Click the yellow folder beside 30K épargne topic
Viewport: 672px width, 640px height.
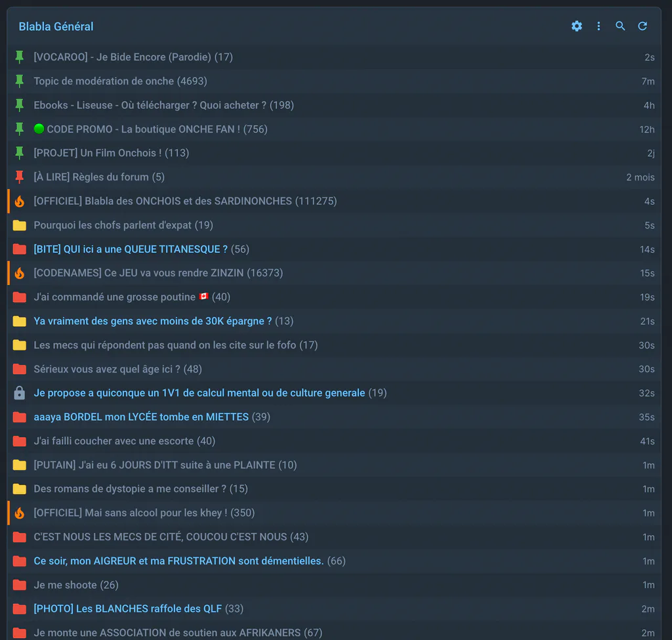(19, 321)
